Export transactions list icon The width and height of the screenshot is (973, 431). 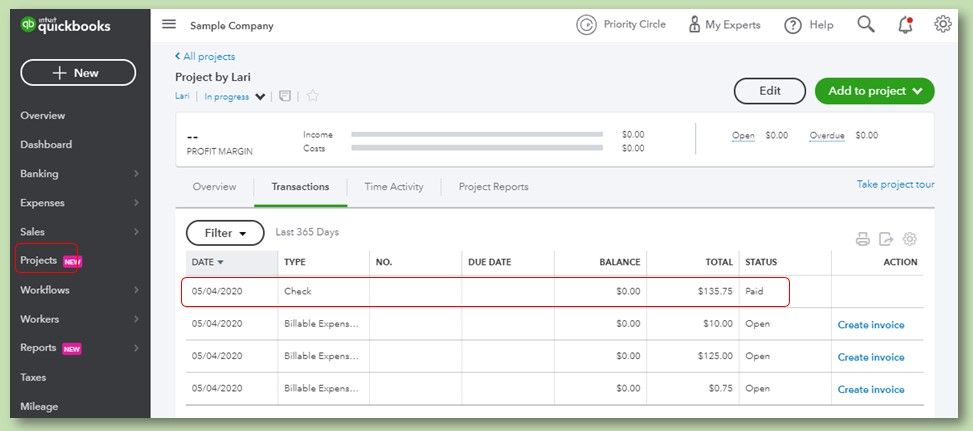click(886, 239)
